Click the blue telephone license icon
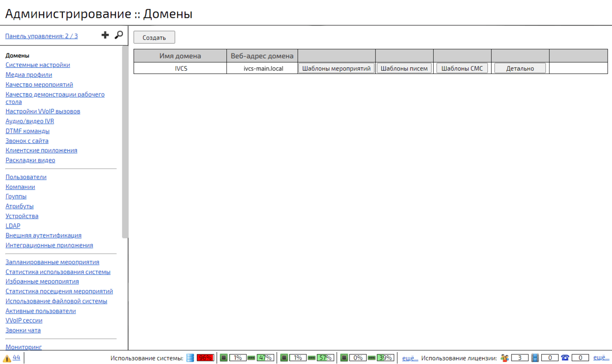This screenshot has height=364, width=612. point(565,358)
